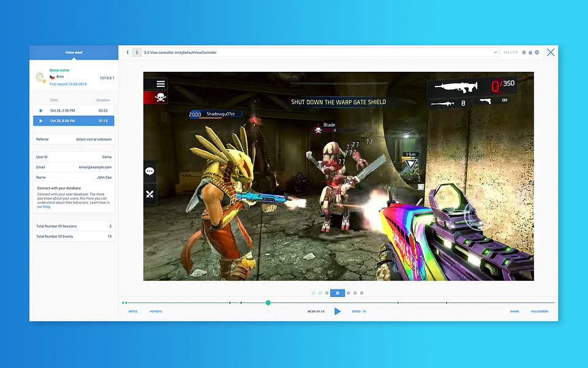Open the in-game chat bubble icon

coord(149,172)
